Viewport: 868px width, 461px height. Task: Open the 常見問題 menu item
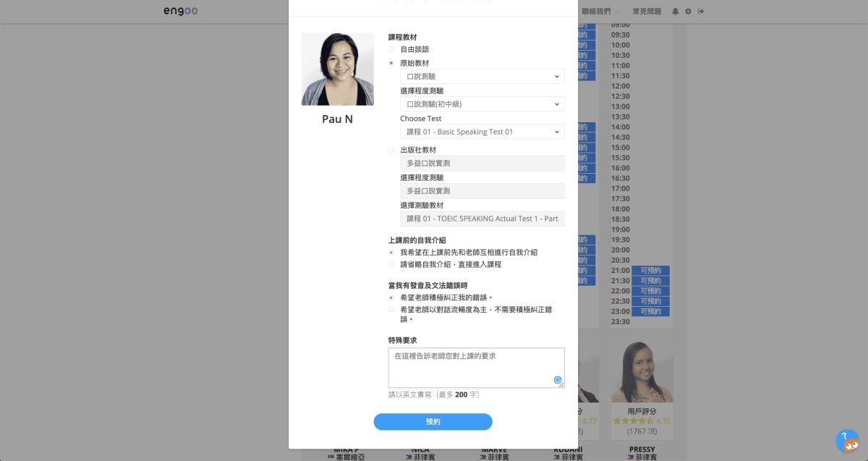click(647, 12)
